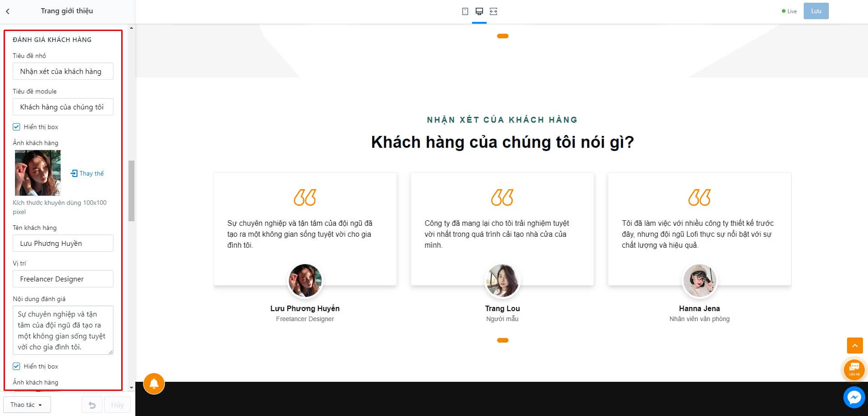Viewport: 868px width, 416px height.
Task: Click the Trang Lou name text
Action: 502,308
